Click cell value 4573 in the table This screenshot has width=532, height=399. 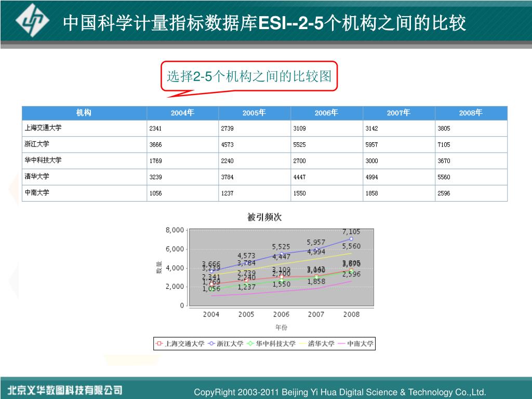[228, 145]
